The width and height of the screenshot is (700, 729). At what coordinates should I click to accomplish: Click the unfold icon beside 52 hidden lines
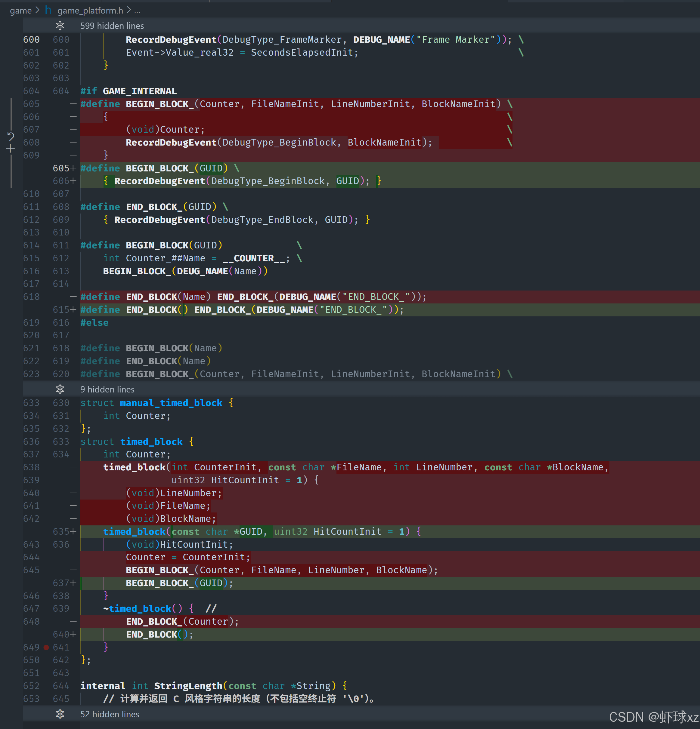pyautogui.click(x=60, y=714)
